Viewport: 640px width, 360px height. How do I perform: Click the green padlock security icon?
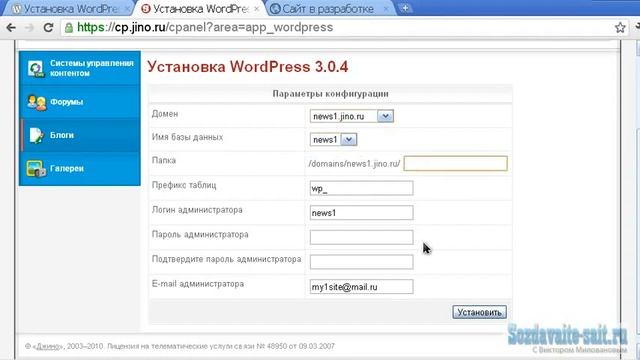click(69, 28)
